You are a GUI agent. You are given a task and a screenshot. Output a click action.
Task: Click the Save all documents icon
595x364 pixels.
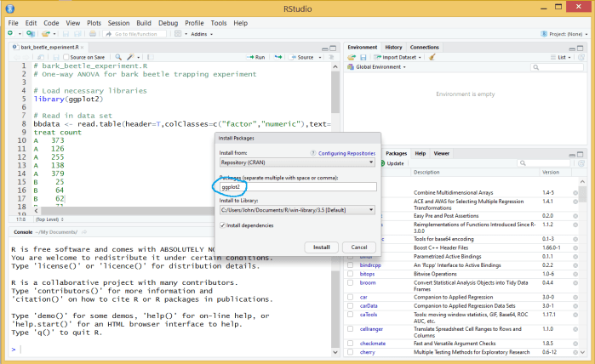coord(77,34)
